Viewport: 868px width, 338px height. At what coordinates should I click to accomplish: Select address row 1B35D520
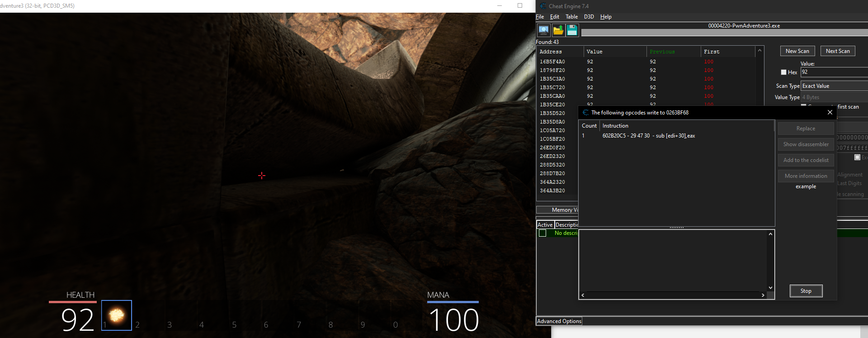[557, 113]
